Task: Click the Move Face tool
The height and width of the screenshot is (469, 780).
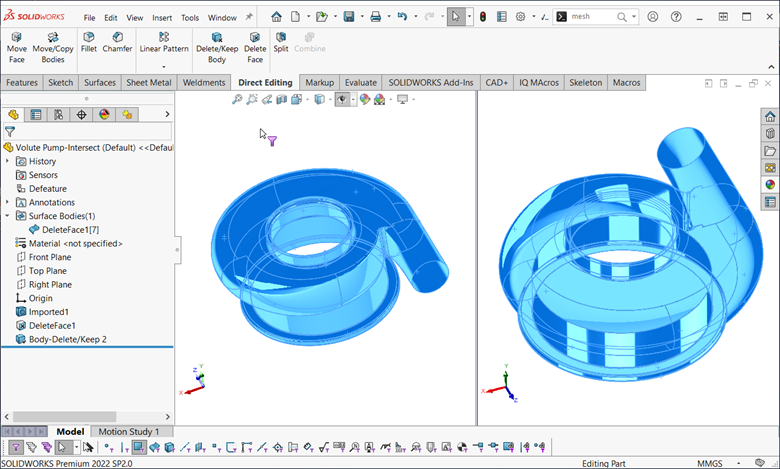Action: pyautogui.click(x=16, y=48)
